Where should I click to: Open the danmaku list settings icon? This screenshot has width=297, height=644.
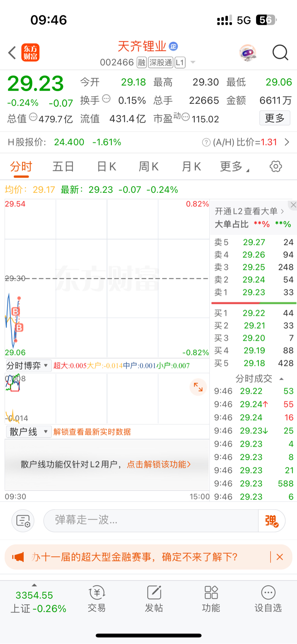tap(23, 521)
